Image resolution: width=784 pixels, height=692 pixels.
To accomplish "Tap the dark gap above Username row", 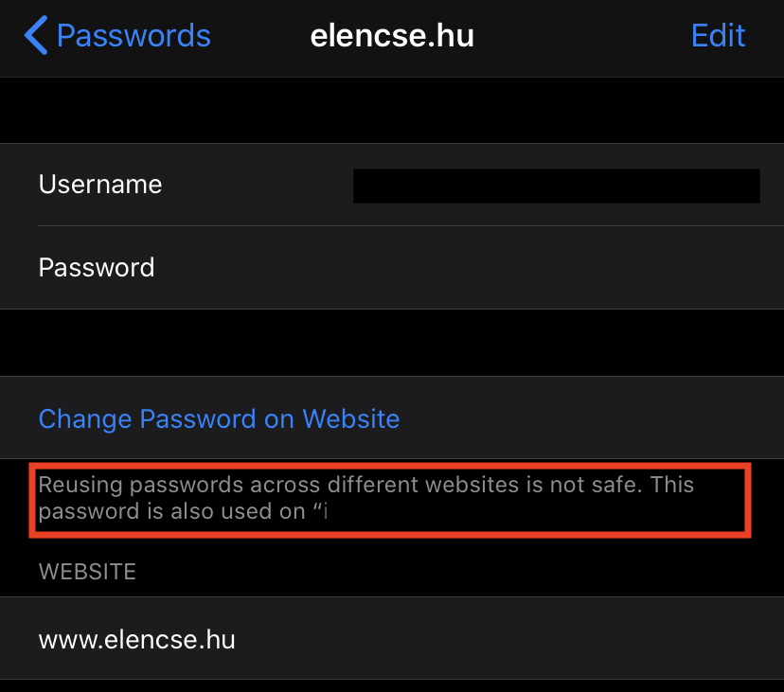I will (x=392, y=110).
